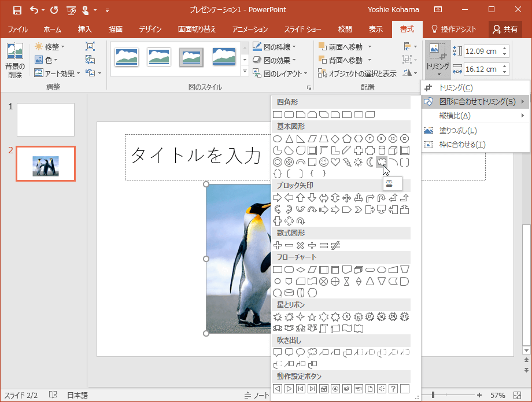
Task: Select the slide 1 thumbnail
Action: point(46,120)
